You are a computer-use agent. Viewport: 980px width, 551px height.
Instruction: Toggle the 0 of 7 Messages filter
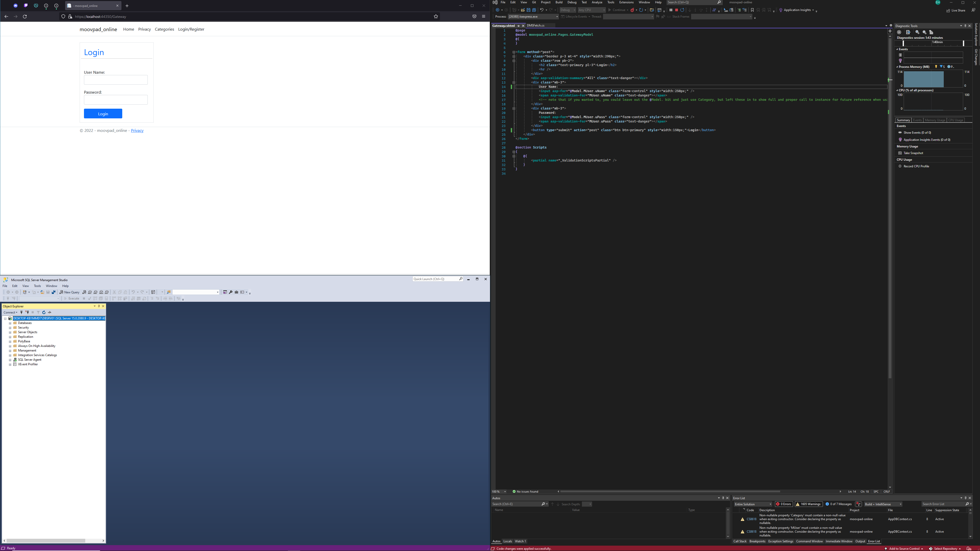pos(838,504)
